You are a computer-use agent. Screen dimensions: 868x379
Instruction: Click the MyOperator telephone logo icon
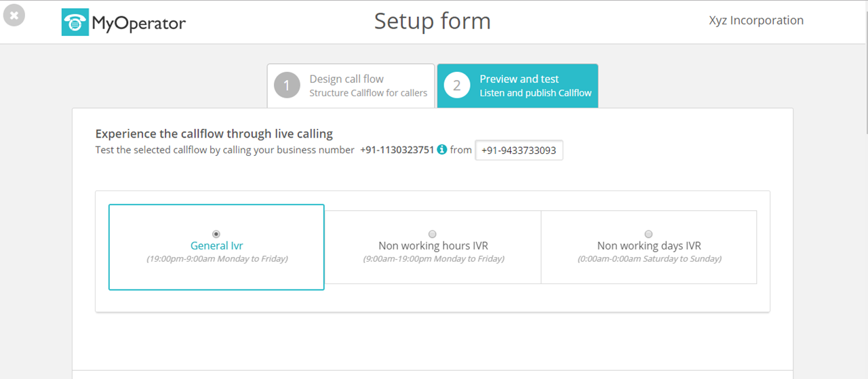[75, 23]
